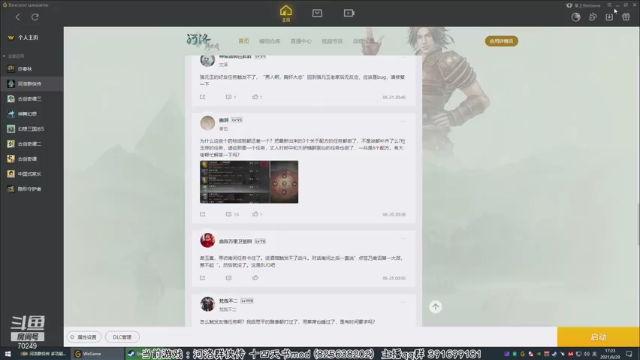Open the store icon in top bar
Screen dimensions: 640x360
[317, 13]
